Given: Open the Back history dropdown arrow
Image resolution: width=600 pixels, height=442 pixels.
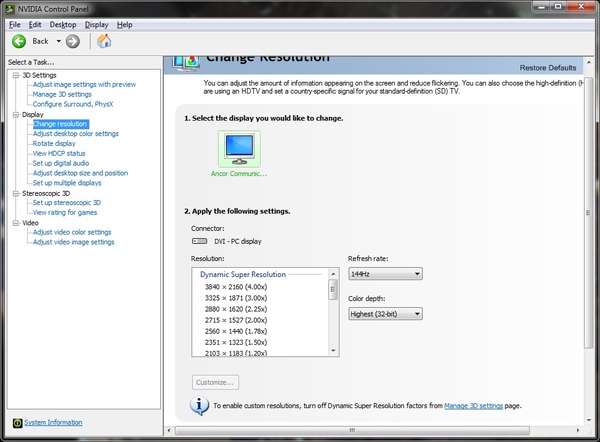Looking at the screenshot, I should point(59,41).
